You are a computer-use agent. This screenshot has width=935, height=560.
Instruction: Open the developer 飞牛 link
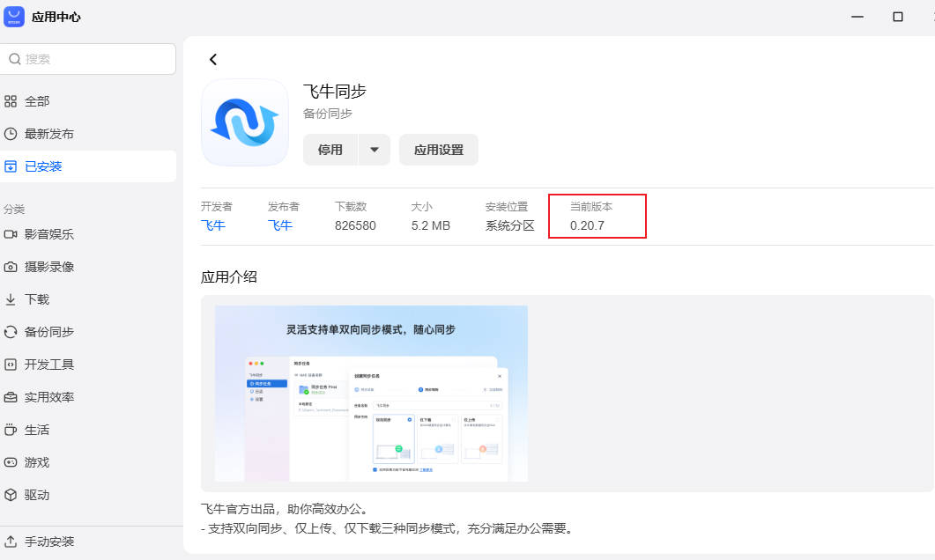click(213, 225)
